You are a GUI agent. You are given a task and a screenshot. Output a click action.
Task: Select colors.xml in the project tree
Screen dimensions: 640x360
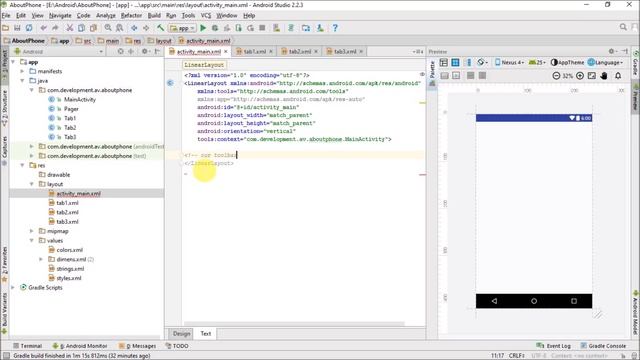pos(69,250)
